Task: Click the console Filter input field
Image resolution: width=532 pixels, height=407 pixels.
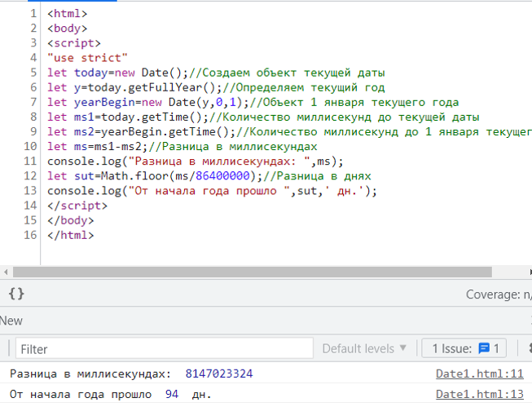Action: click(163, 348)
